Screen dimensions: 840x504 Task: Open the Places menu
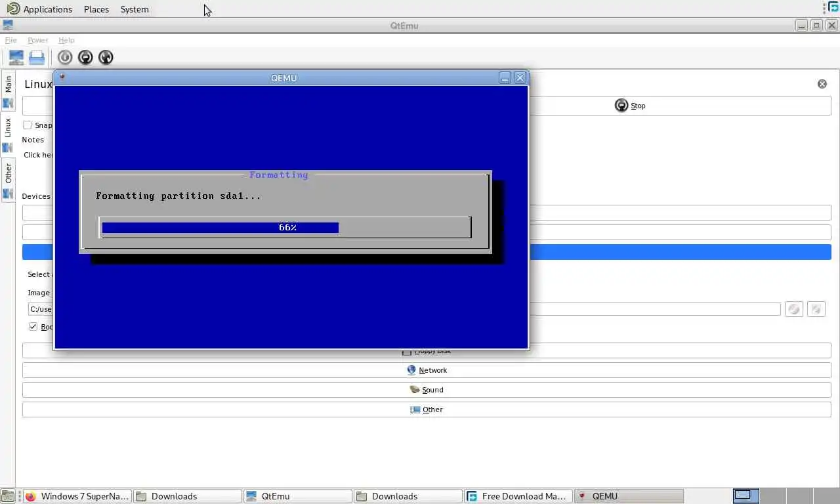pyautogui.click(x=96, y=9)
